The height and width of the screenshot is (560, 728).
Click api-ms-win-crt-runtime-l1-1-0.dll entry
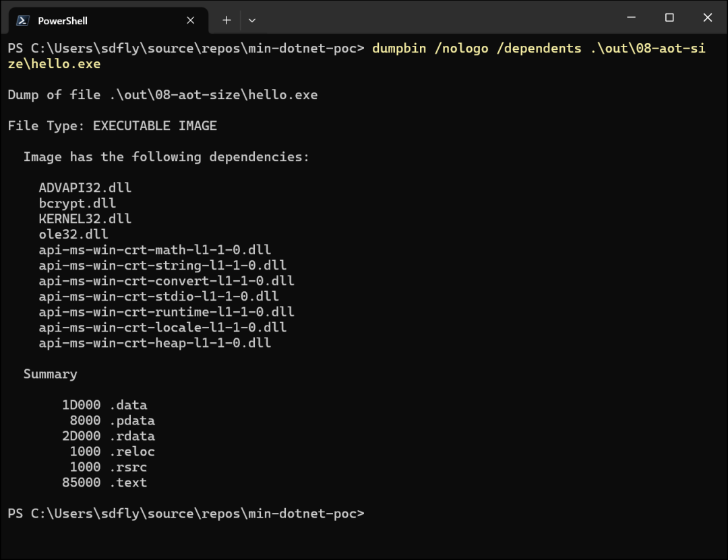(166, 312)
